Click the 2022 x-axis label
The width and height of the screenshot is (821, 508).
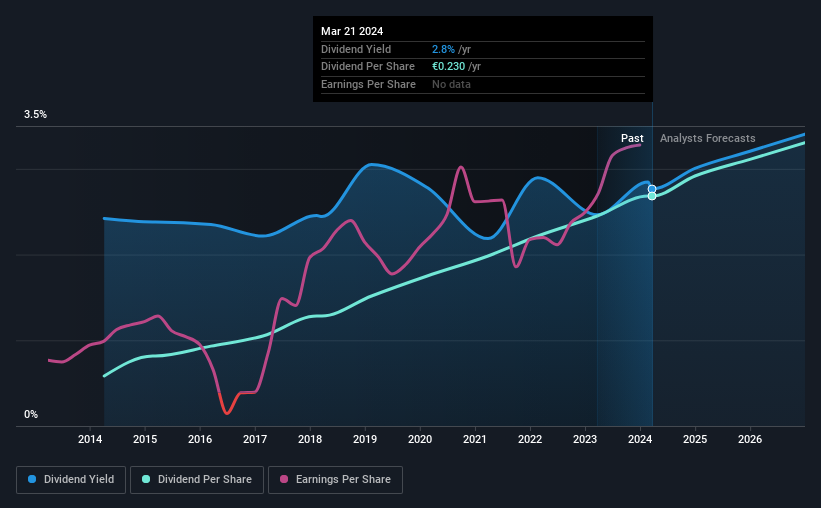click(x=530, y=439)
